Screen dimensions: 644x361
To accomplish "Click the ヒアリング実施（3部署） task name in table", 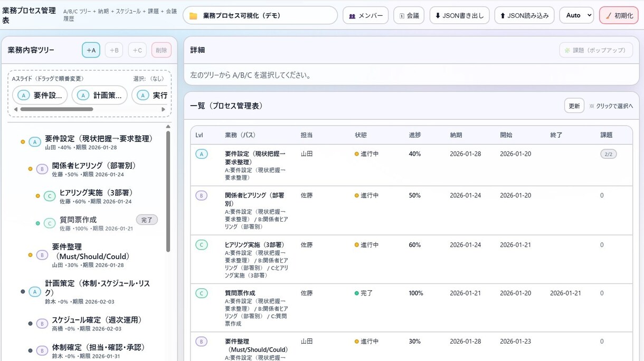I will pos(255,245).
